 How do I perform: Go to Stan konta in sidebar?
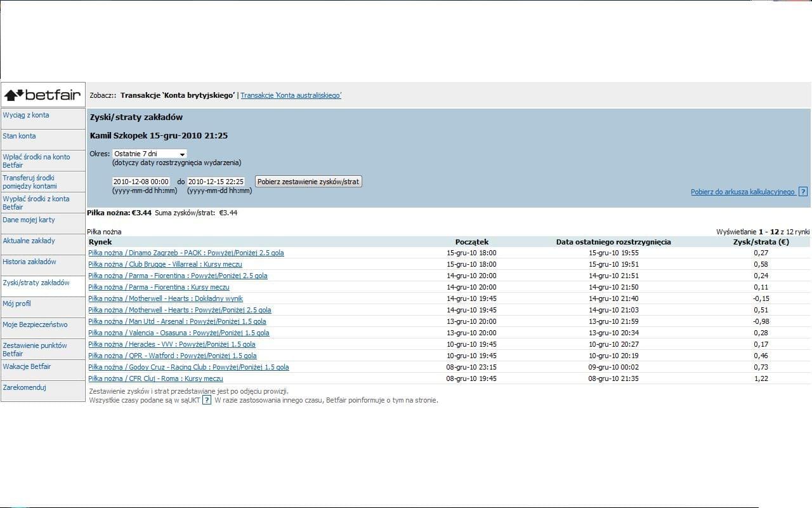(x=19, y=136)
